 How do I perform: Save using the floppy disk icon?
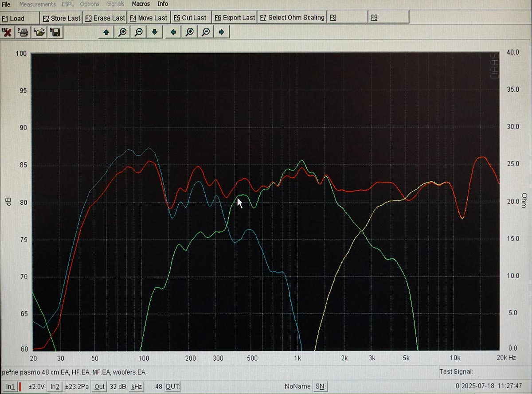(x=56, y=32)
